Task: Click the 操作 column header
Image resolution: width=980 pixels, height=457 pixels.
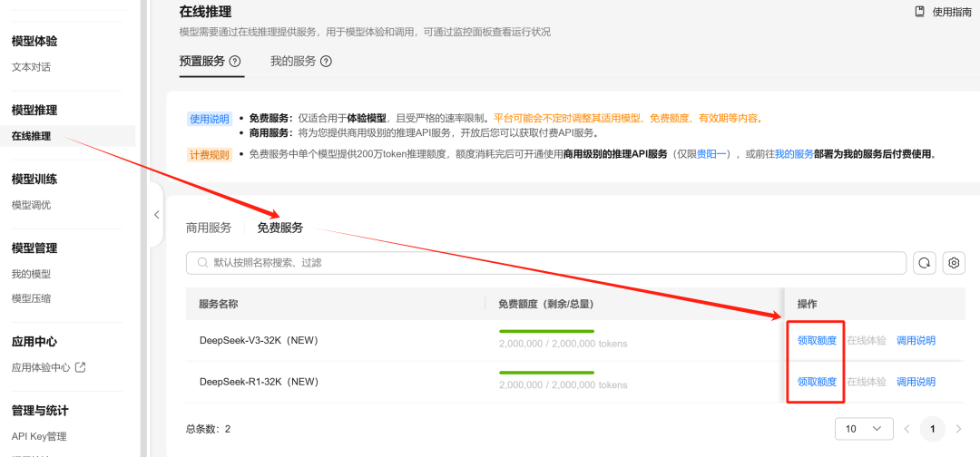Action: click(x=808, y=304)
